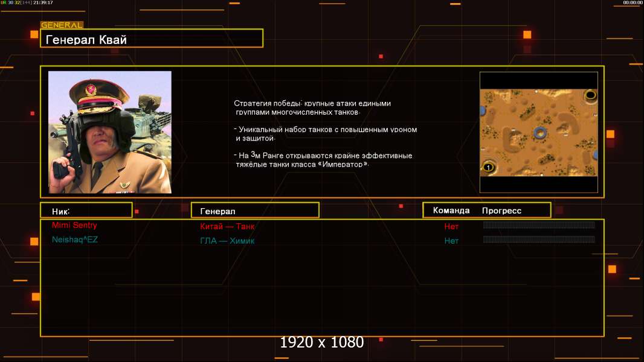Click the 'Генерал Квай' title box
Screen dimensions: 644x362
152,38
